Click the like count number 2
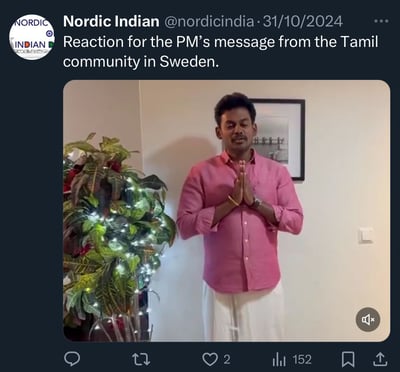The height and width of the screenshot is (372, 400). (227, 360)
